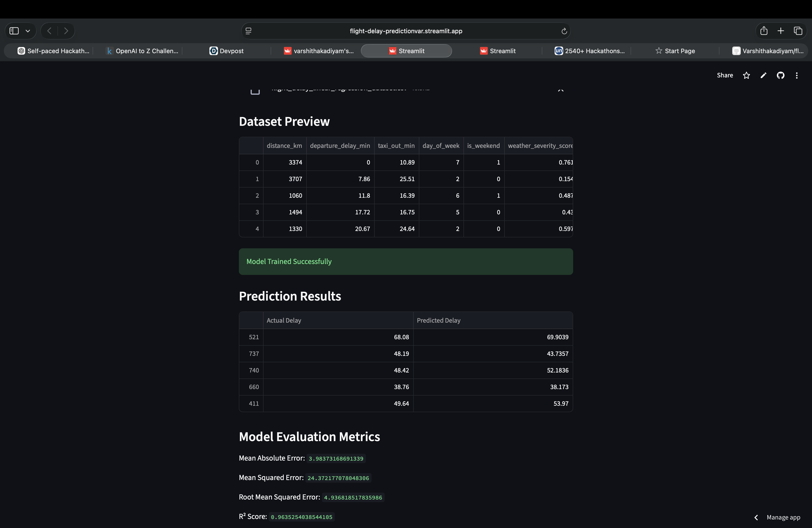Click the Safari share icon

point(764,31)
